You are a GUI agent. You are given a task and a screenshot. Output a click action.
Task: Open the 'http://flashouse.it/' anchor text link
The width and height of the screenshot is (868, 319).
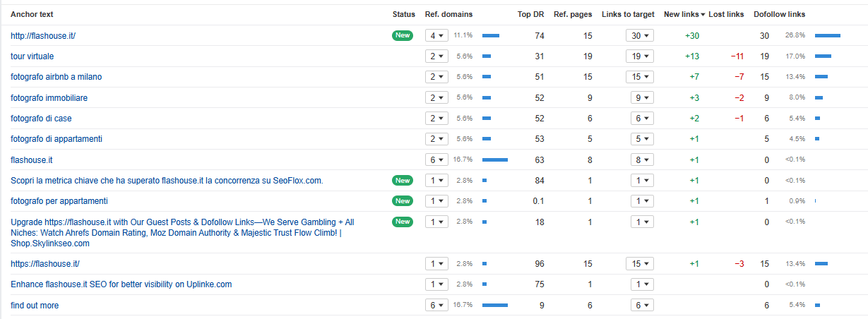click(42, 35)
